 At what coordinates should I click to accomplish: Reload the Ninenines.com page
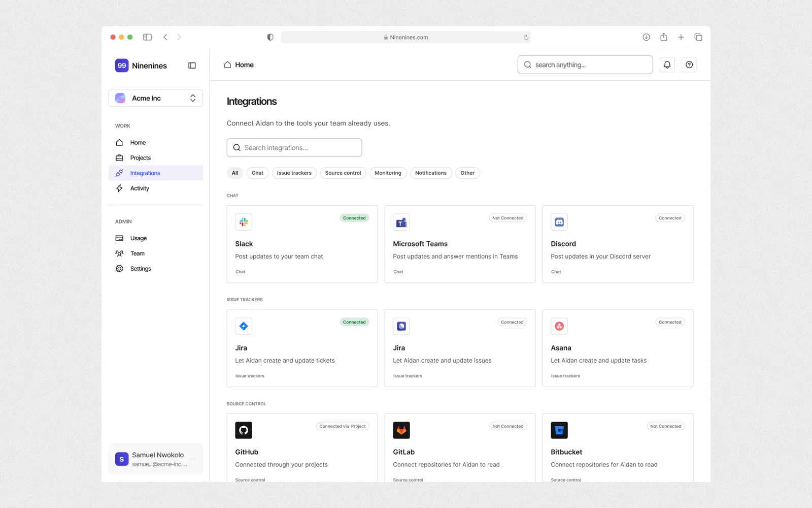point(526,37)
